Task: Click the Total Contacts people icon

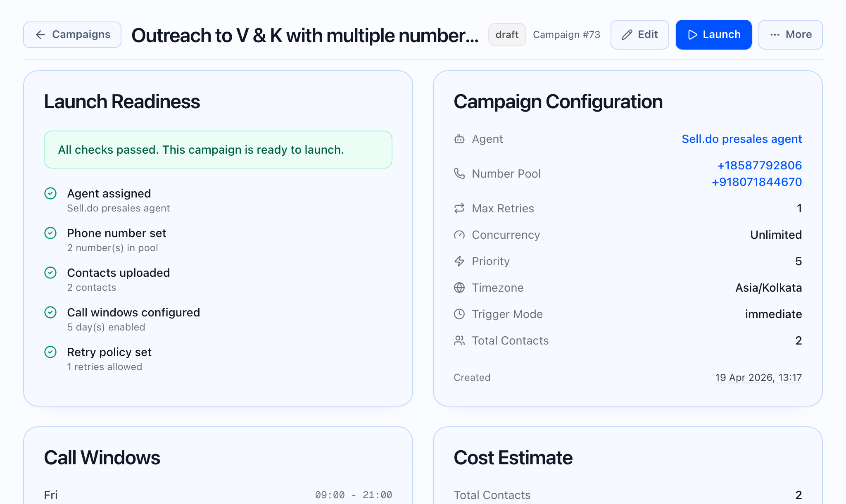Action: 459,340
